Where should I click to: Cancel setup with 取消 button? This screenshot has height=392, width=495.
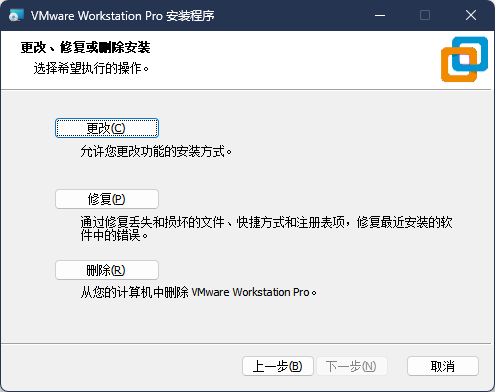pyautogui.click(x=443, y=366)
